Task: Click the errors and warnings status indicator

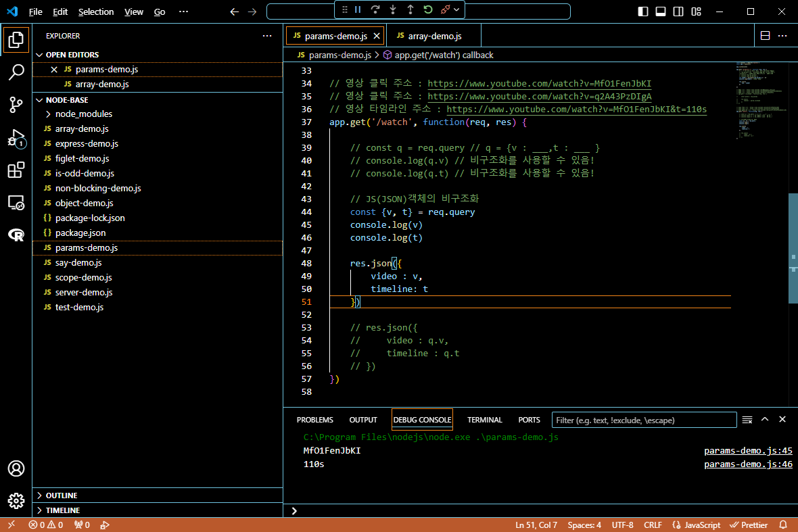Action: click(x=46, y=525)
